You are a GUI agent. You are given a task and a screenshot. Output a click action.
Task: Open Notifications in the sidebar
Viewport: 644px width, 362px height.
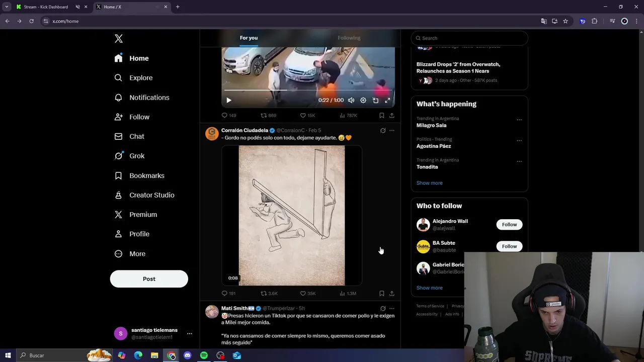142,98
